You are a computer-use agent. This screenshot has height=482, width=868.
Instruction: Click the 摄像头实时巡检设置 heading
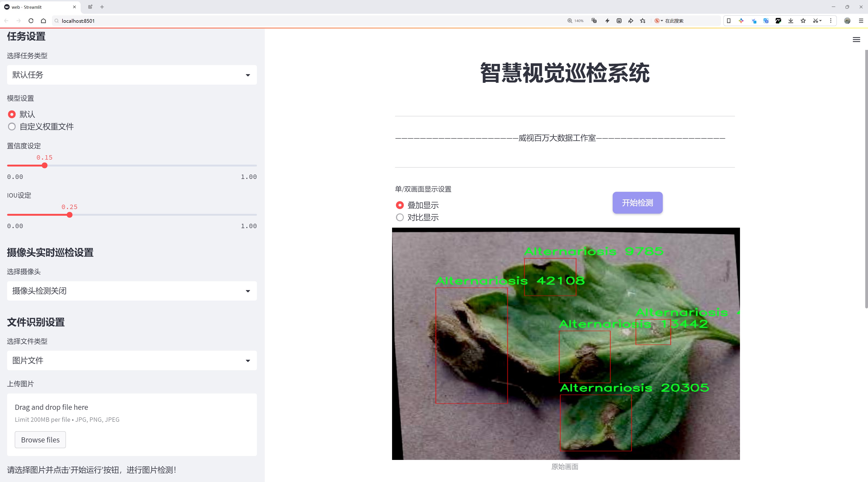pyautogui.click(x=50, y=252)
